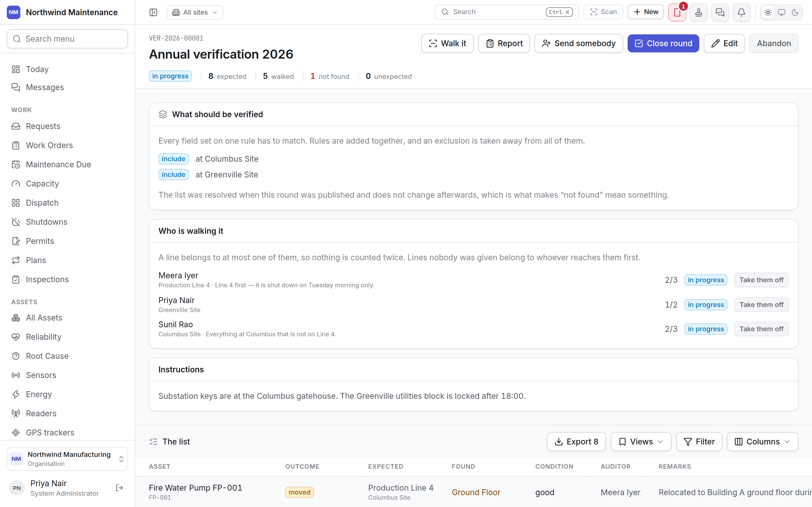Open the chat messages icon in header
812x507 pixels.
pos(720,12)
